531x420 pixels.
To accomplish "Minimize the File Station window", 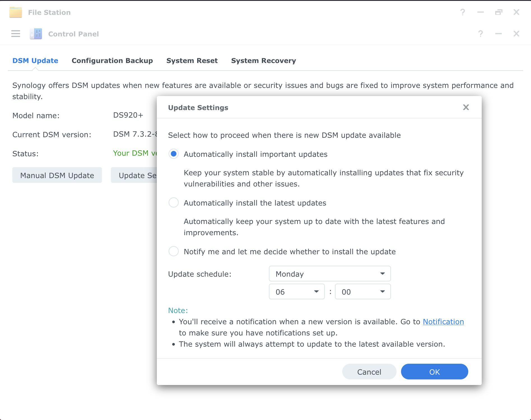I will click(x=481, y=12).
